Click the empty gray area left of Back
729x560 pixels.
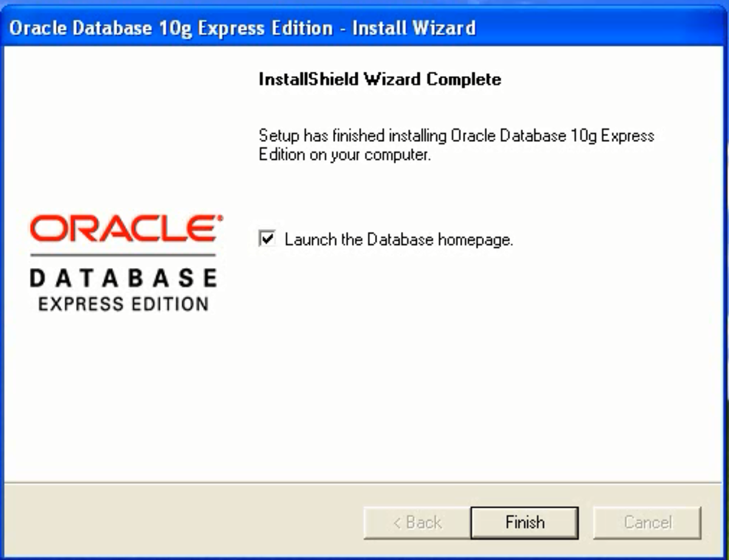182,522
